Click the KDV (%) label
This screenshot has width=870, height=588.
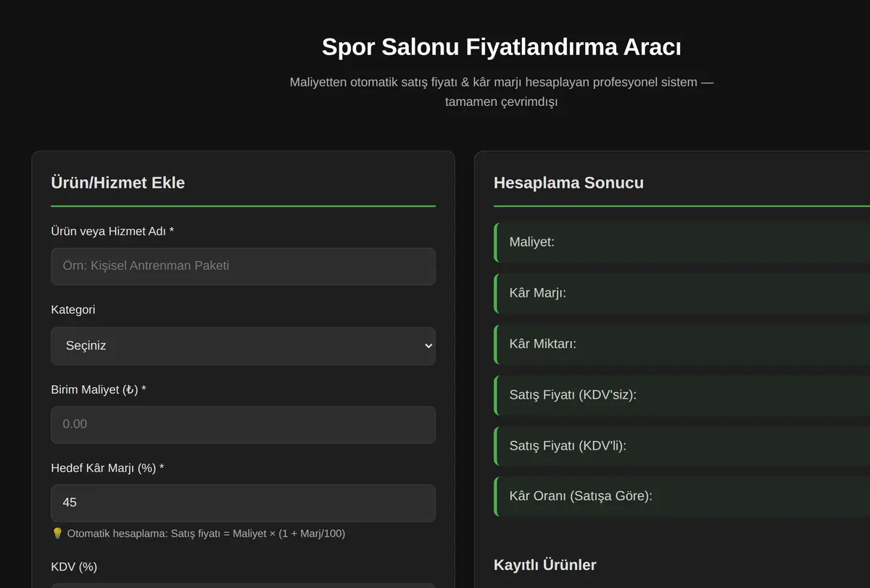coord(74,566)
